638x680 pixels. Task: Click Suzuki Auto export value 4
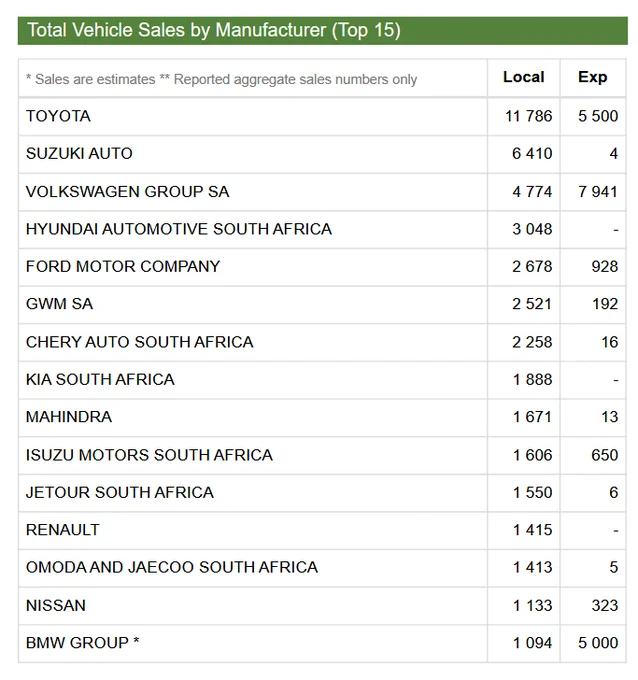pos(613,154)
